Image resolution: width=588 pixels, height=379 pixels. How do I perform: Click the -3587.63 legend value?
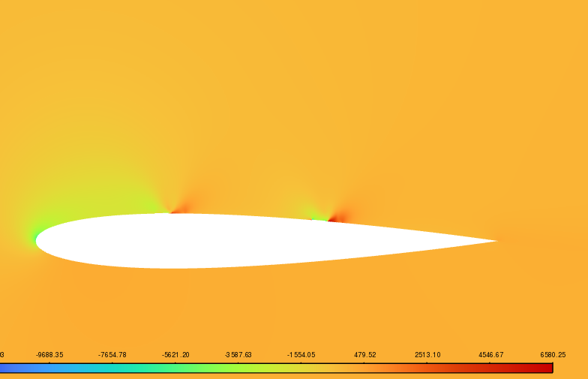coord(238,355)
